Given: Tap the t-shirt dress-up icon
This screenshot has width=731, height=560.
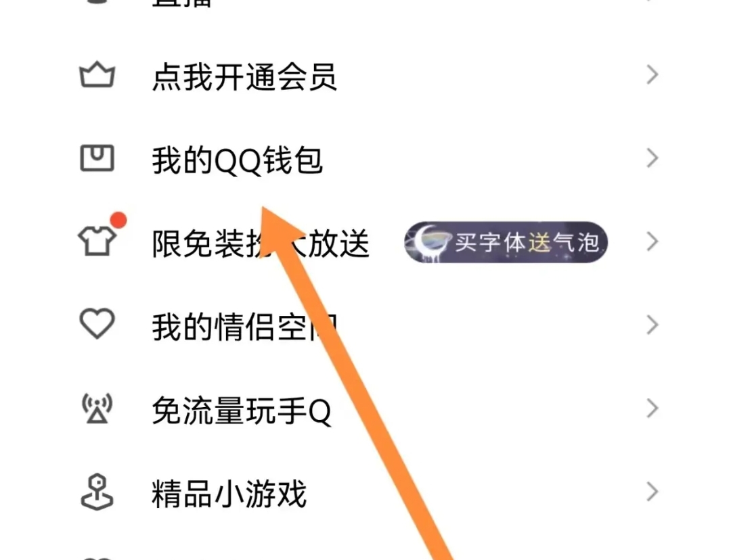Looking at the screenshot, I should [97, 241].
